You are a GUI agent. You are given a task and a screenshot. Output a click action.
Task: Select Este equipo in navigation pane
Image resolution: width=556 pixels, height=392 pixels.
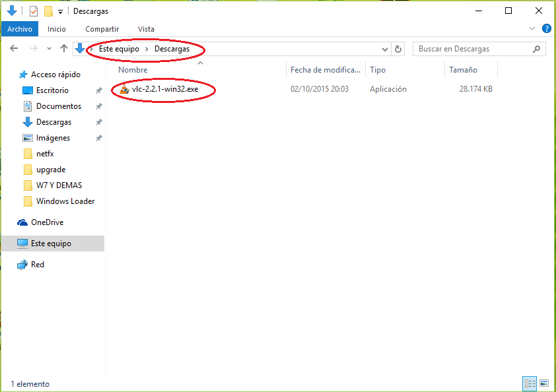(x=51, y=244)
